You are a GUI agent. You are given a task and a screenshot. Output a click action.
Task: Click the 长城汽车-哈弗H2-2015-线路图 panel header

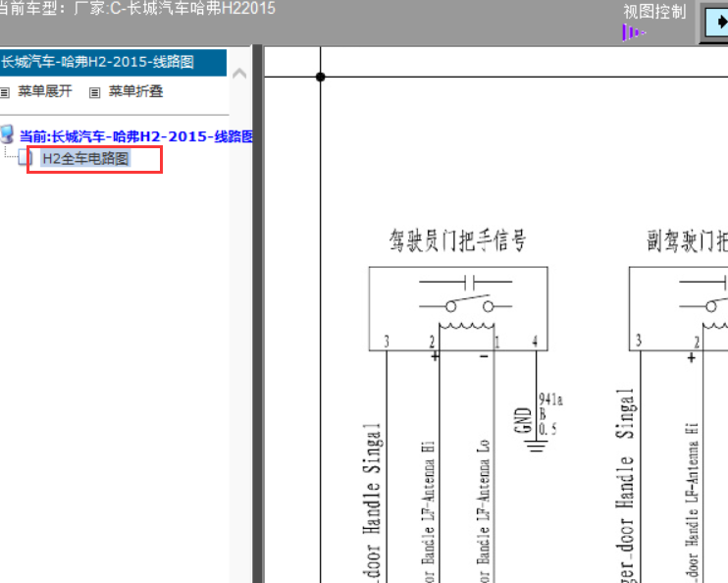(x=113, y=62)
